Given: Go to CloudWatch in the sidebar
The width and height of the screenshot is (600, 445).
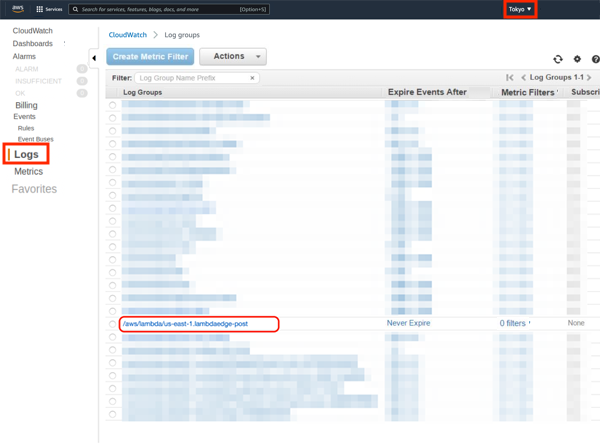Looking at the screenshot, I should (x=33, y=31).
